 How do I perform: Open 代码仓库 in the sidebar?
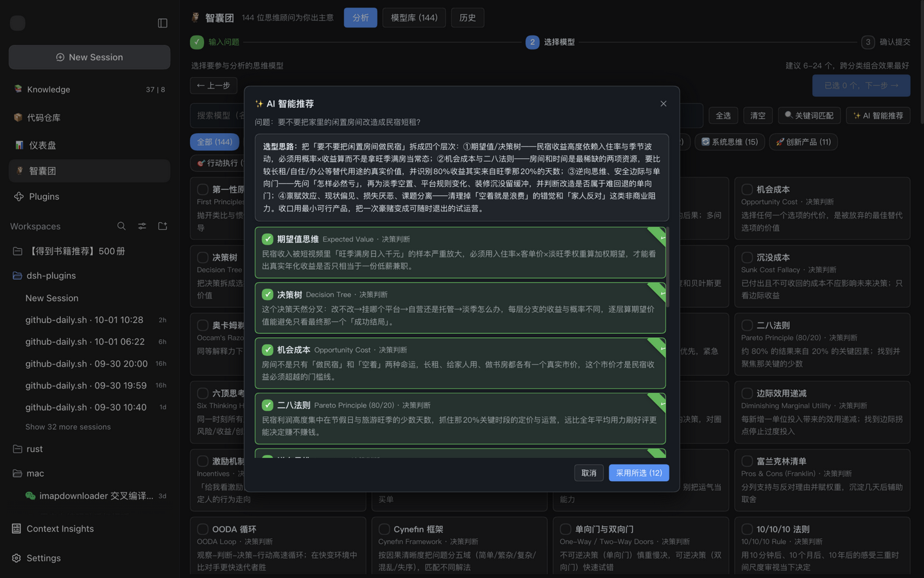click(x=89, y=118)
